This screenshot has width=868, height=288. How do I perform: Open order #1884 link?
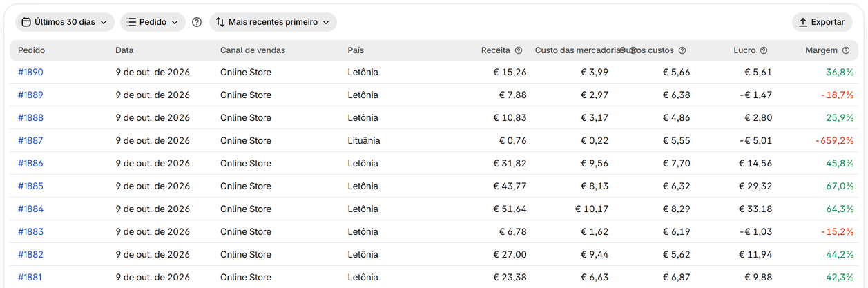(30, 209)
